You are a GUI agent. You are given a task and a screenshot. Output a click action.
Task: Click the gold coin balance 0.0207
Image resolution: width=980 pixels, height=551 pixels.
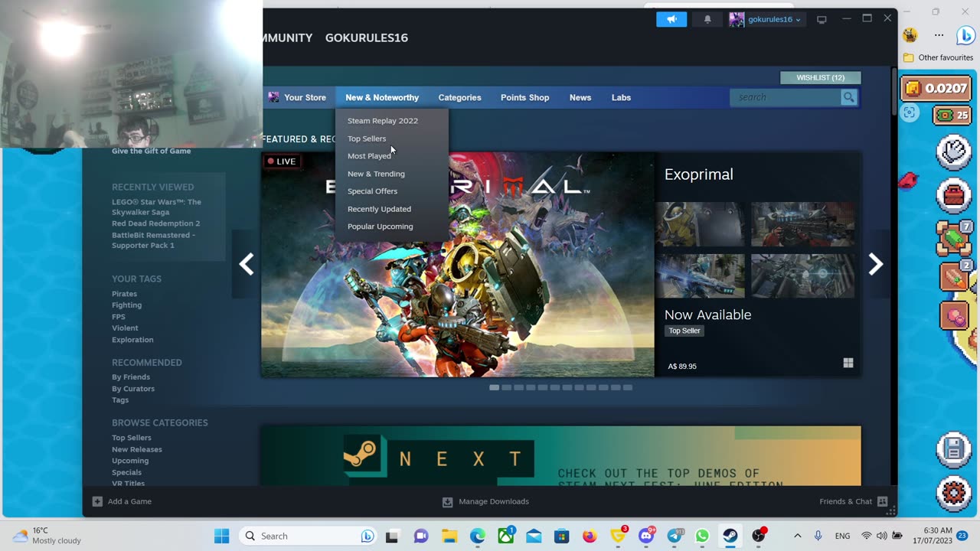click(934, 88)
